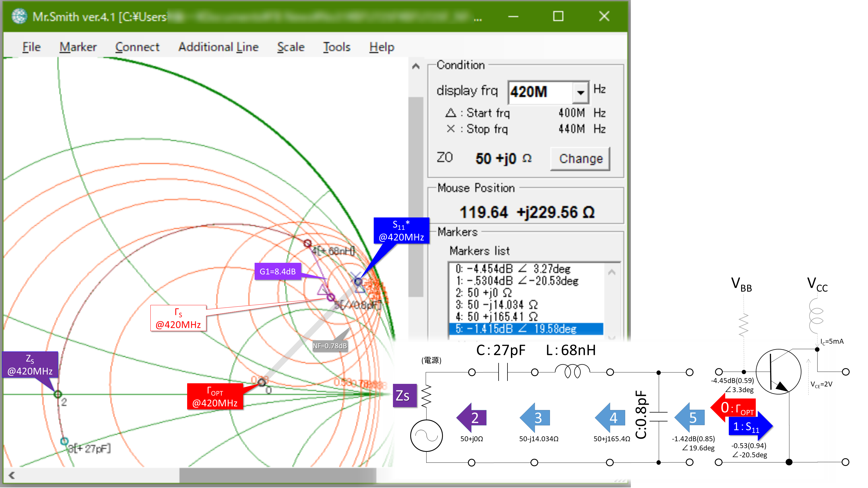Click the markers list scroll up arrow
The width and height of the screenshot is (868, 488).
[x=612, y=272]
